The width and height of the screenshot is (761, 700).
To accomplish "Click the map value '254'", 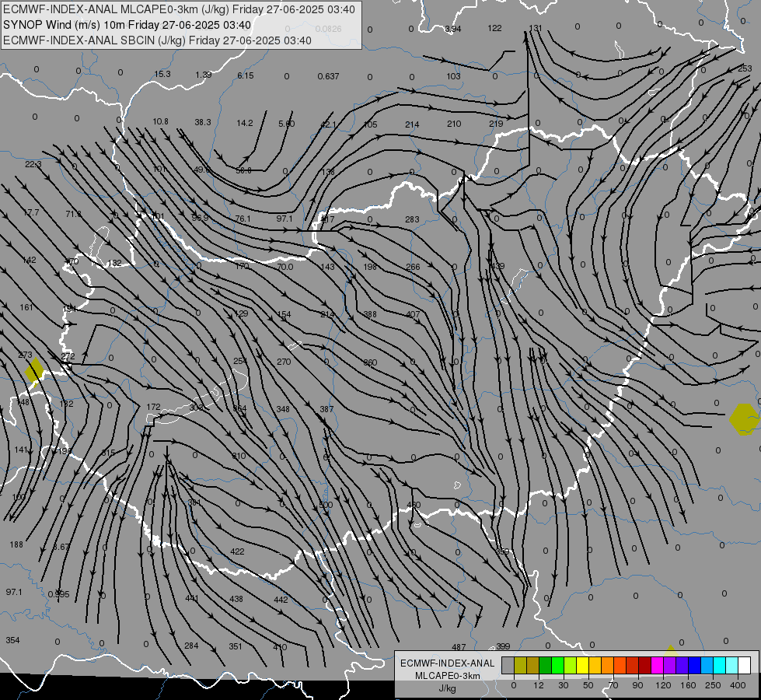I will (x=240, y=361).
